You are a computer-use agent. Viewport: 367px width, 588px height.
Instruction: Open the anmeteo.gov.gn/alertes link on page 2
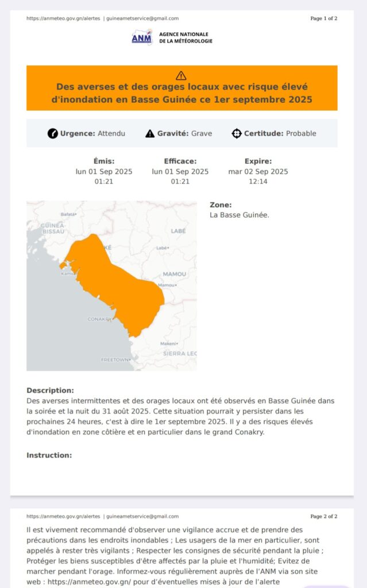pos(63,516)
